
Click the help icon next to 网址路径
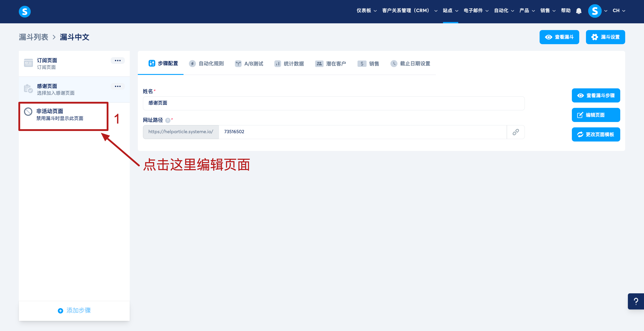pos(168,120)
